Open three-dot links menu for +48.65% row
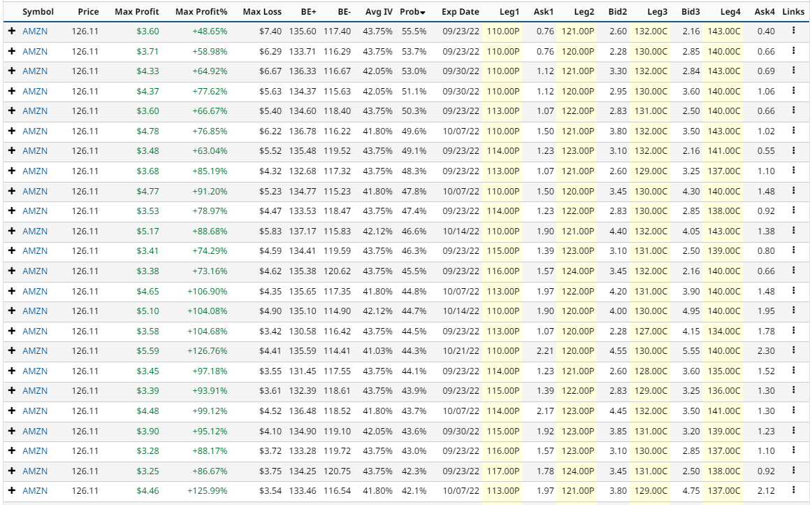The height and width of the screenshot is (505, 812). tap(793, 31)
